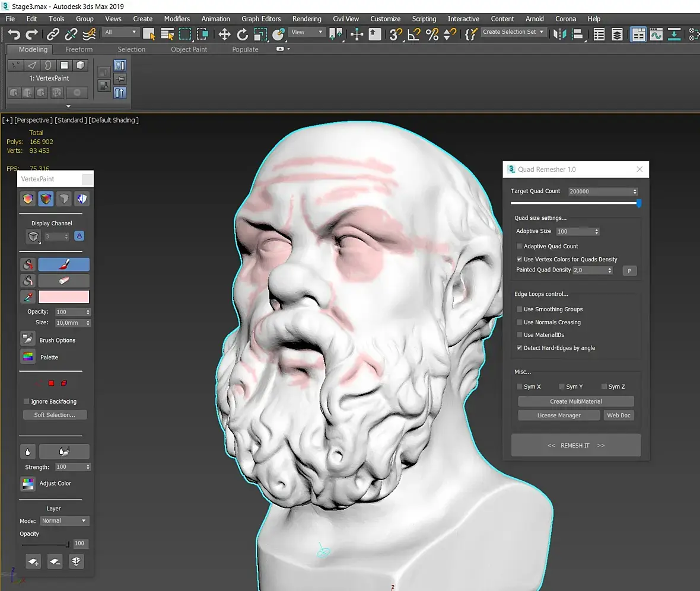Click the Create MultiMaterial button
The image size is (700, 591).
[575, 401]
